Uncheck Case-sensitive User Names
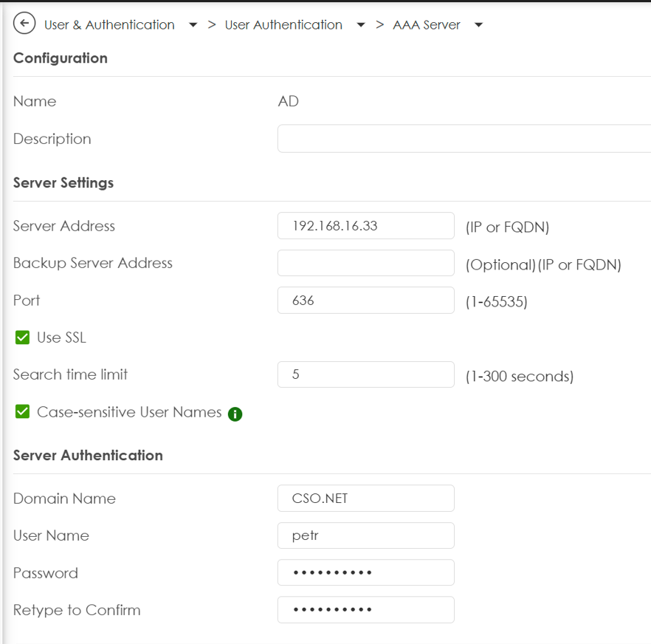 [x=21, y=414]
